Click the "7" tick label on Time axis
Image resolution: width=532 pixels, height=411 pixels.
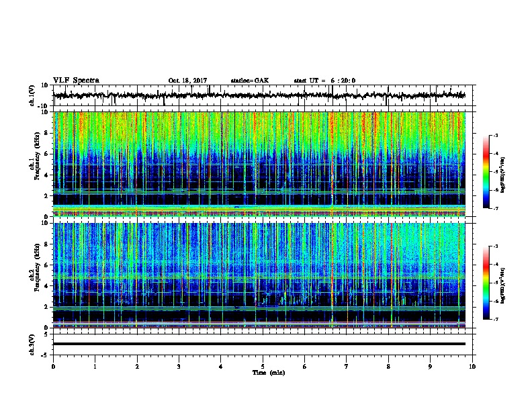tap(347, 367)
